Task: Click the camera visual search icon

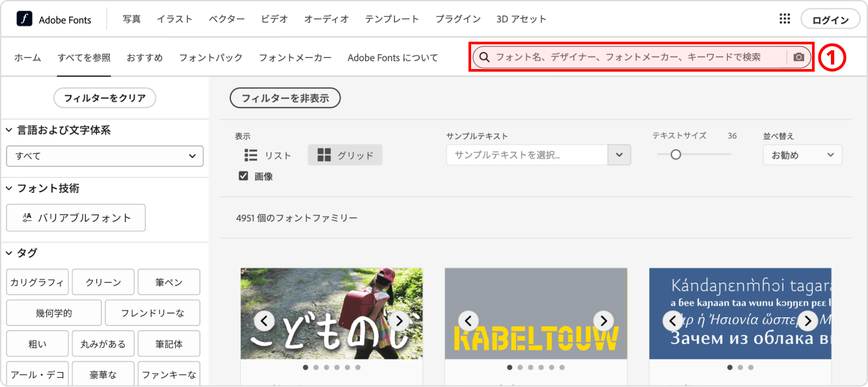Action: coord(799,57)
